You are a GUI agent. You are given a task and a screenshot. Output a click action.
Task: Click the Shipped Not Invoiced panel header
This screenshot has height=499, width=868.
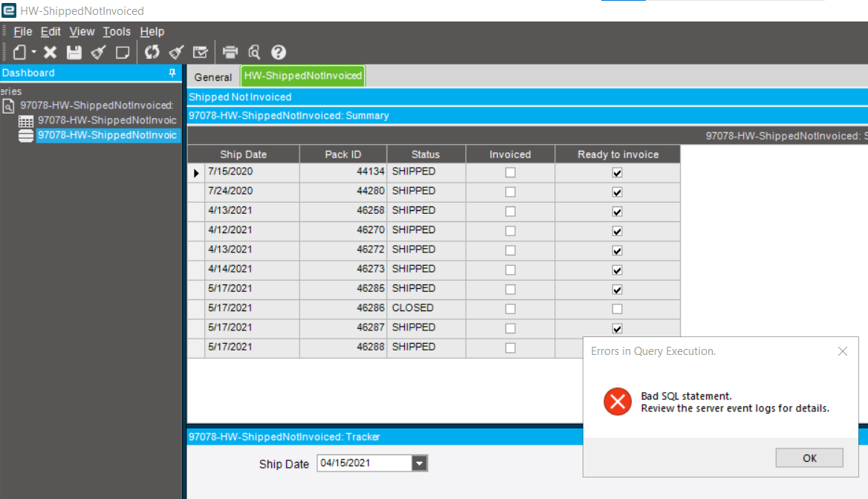click(527, 97)
